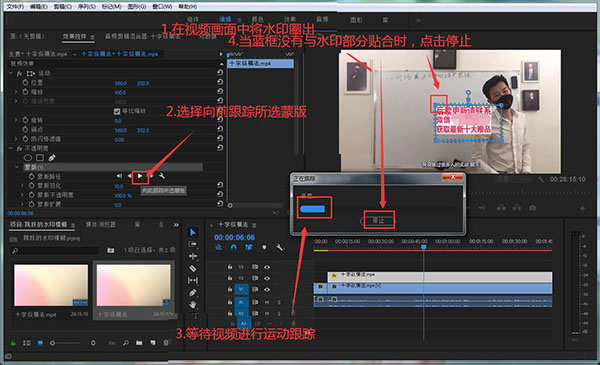Toggle Snap magnet in timeline

[233, 248]
